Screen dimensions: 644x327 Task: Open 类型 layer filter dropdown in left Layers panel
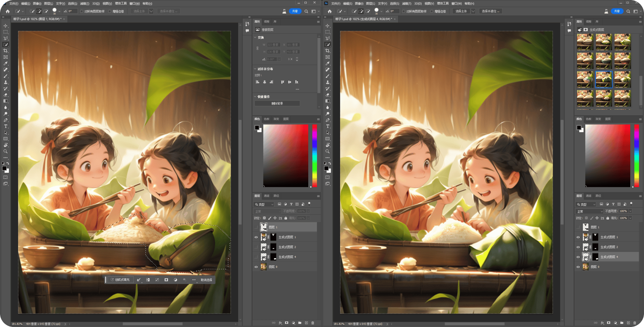[x=264, y=204]
